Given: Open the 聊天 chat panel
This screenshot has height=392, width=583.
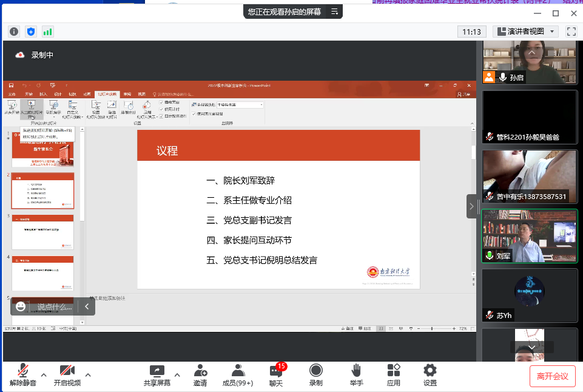Looking at the screenshot, I should (x=277, y=374).
